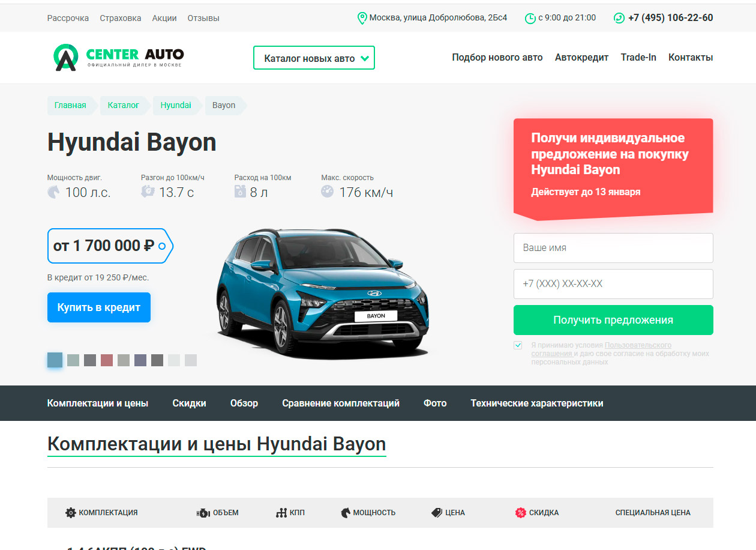The image size is (756, 550).
Task: Open Отзывы in the top bar
Action: tap(203, 18)
